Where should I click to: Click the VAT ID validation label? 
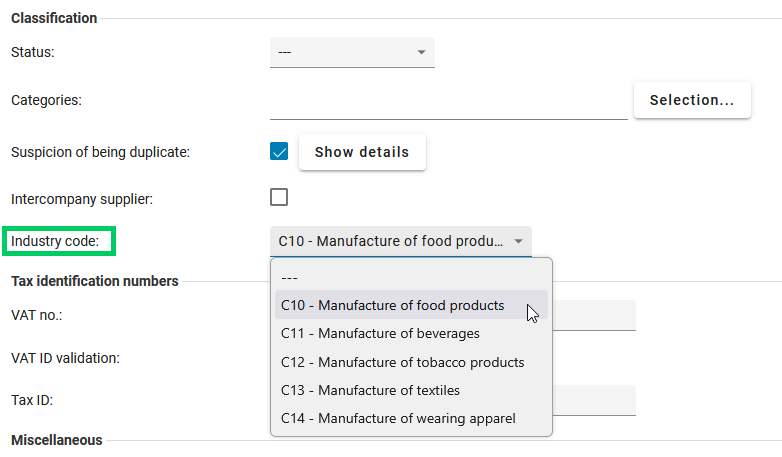click(65, 358)
